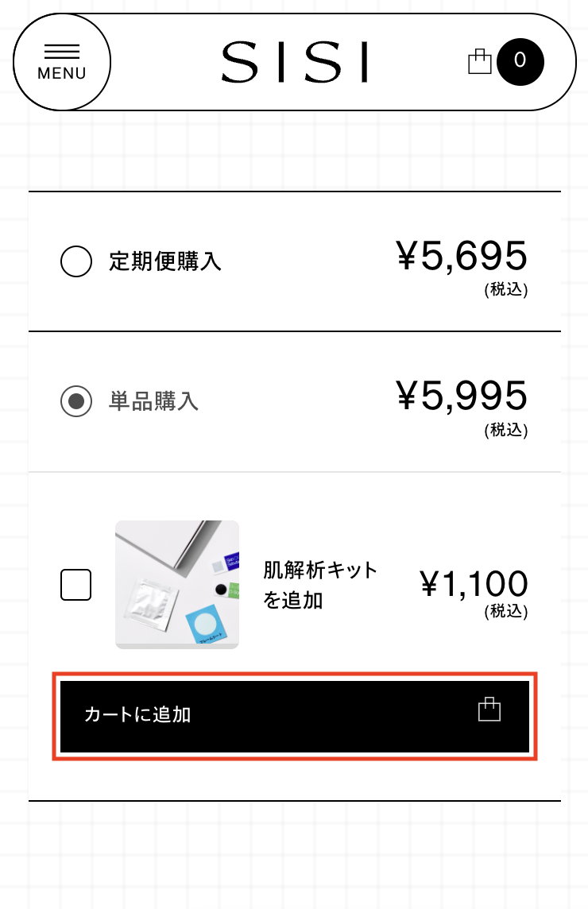588x909 pixels.
Task: Click the (税込) note under ¥1,100
Action: pos(506,611)
